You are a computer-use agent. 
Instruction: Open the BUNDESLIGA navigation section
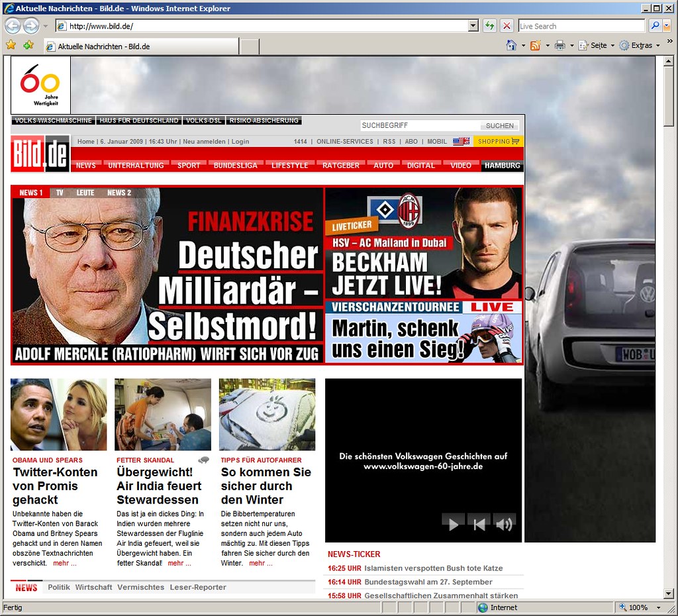click(235, 165)
